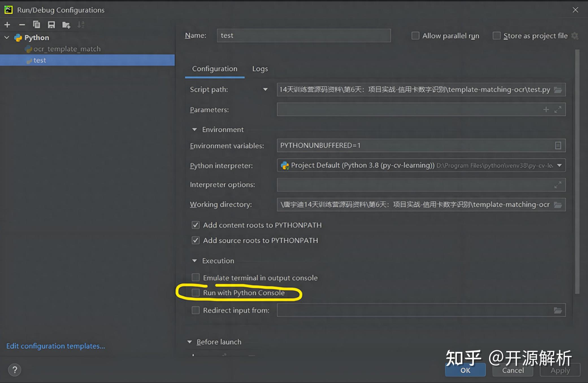Collapse the Environment section
The height and width of the screenshot is (383, 588).
[x=194, y=129]
